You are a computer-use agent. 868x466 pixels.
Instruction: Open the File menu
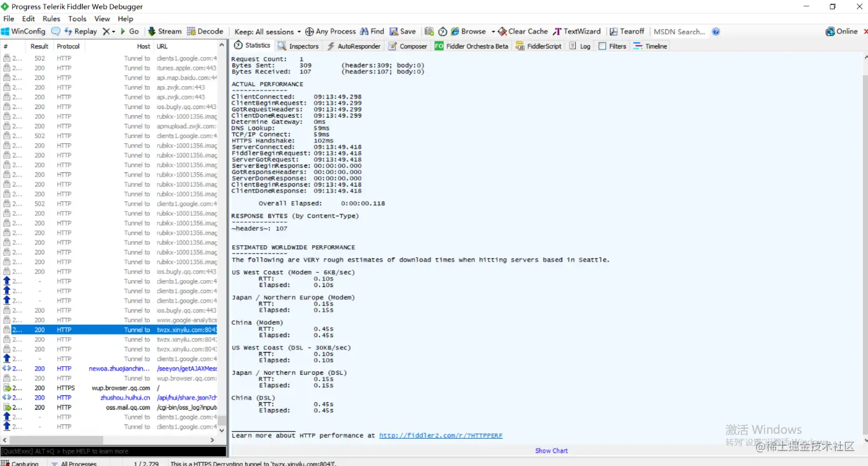9,19
